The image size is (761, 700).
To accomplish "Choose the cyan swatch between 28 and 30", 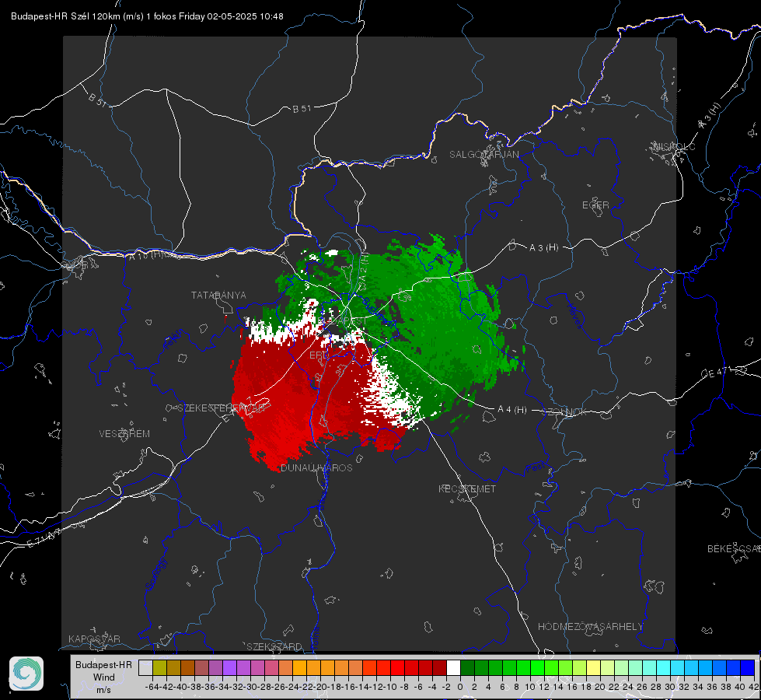I will point(664,667).
